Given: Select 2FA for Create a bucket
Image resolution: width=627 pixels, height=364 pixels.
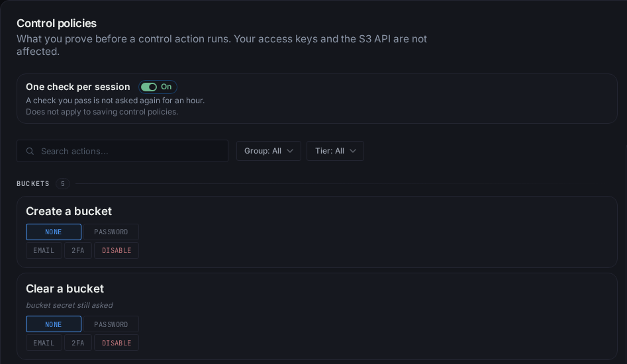Looking at the screenshot, I should pos(78,251).
